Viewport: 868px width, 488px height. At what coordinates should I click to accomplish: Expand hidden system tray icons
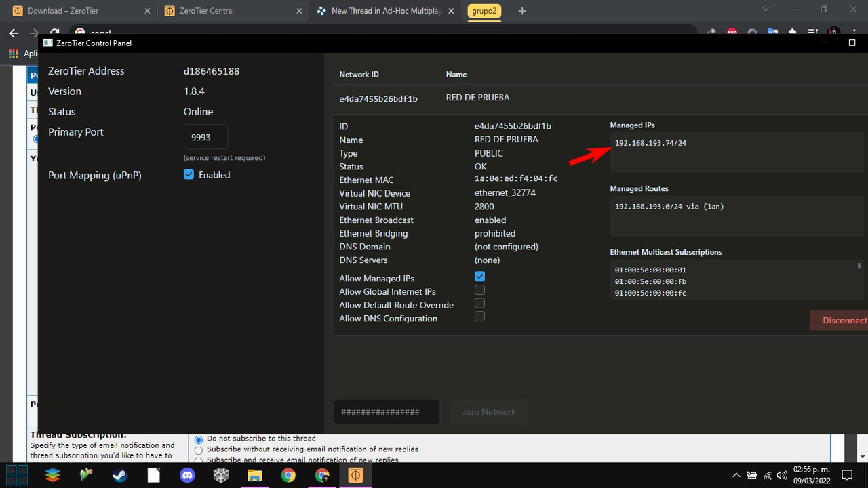click(736, 475)
